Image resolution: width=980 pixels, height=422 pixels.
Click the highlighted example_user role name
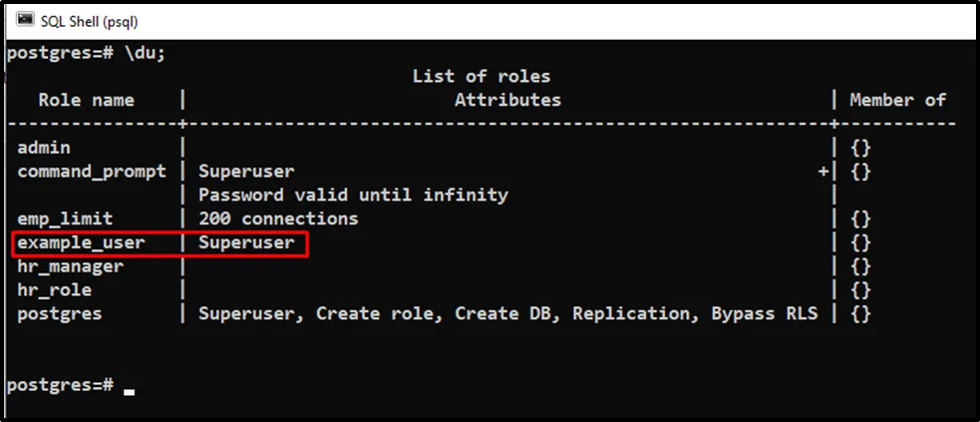[80, 242]
